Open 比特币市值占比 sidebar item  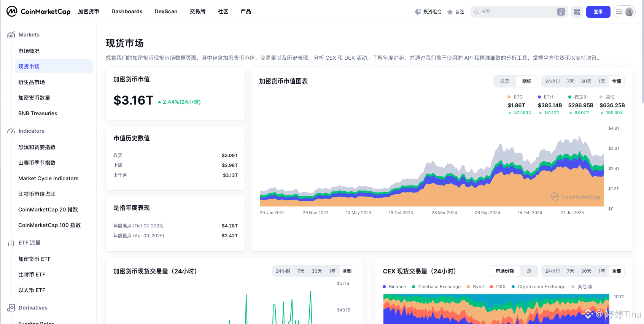tap(54, 194)
